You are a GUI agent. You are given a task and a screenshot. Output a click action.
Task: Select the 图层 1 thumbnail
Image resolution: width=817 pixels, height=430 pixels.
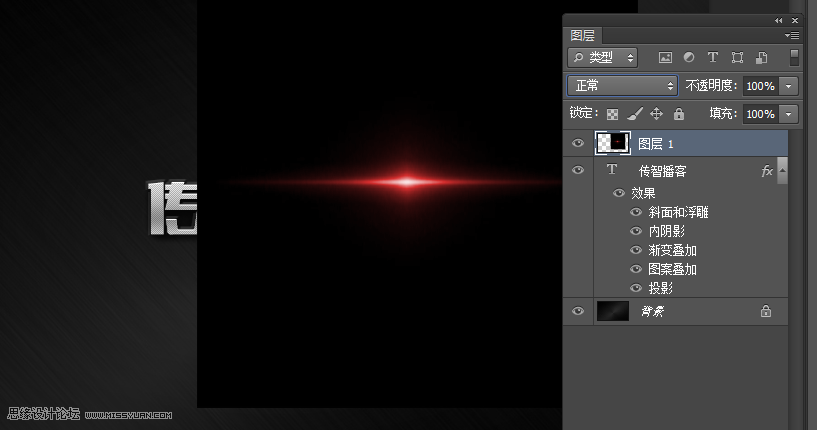coord(613,143)
